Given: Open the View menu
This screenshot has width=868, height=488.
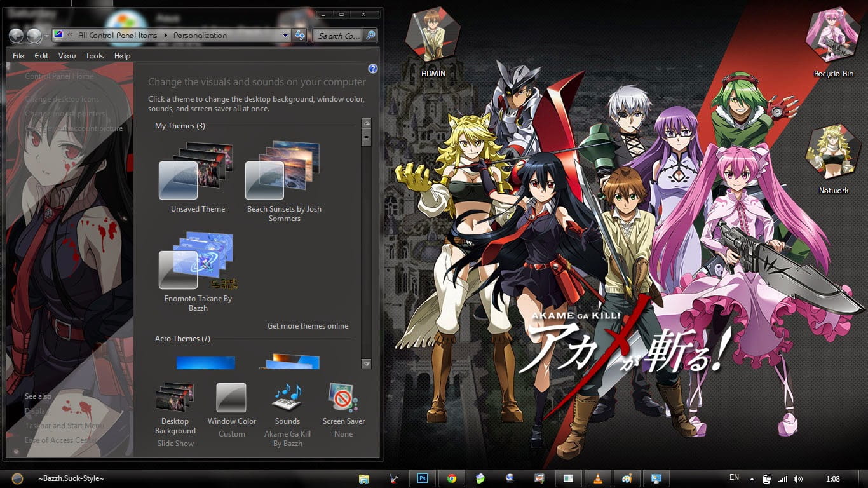Looking at the screenshot, I should [x=66, y=56].
